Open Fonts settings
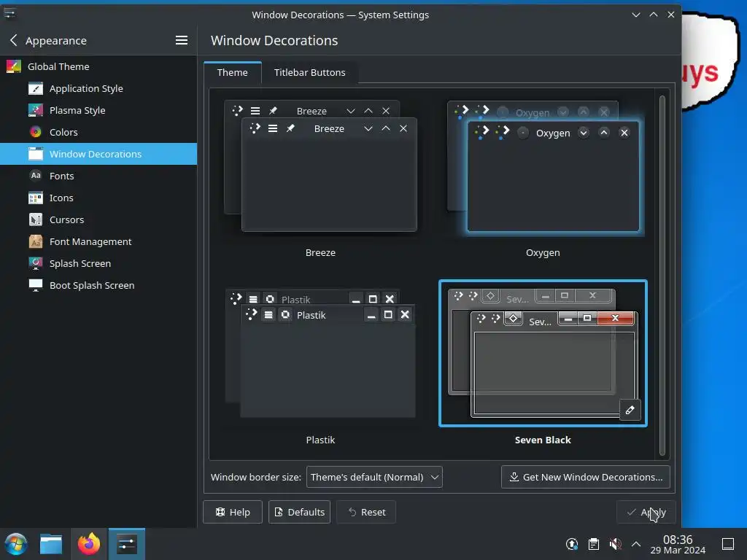 click(x=98, y=176)
